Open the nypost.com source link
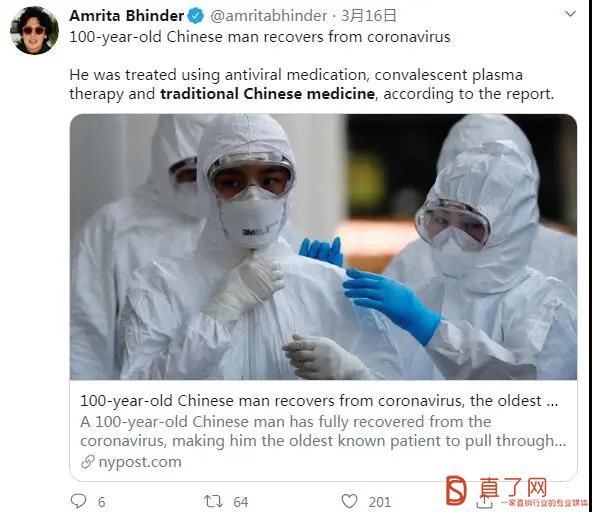The width and height of the screenshot is (592, 512). pos(140,462)
